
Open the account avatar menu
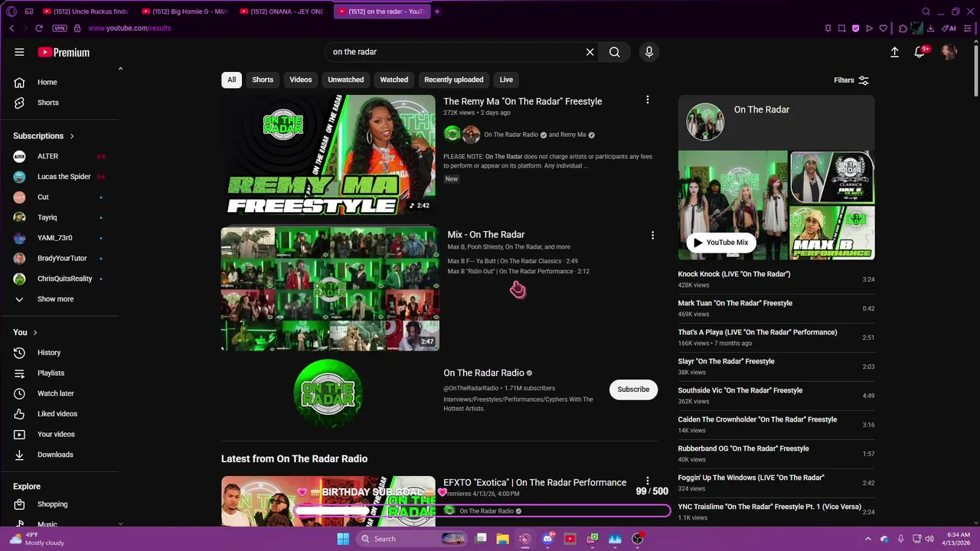[x=949, y=52]
